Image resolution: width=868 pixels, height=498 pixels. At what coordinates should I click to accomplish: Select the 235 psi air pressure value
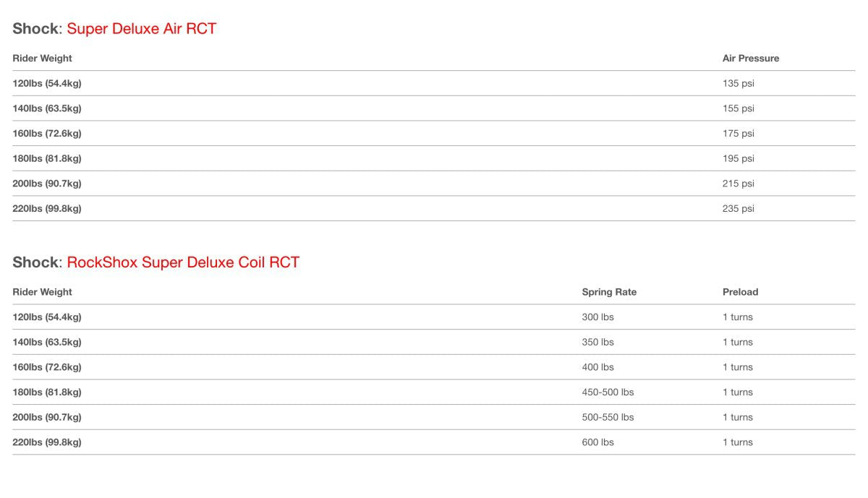pyautogui.click(x=738, y=208)
